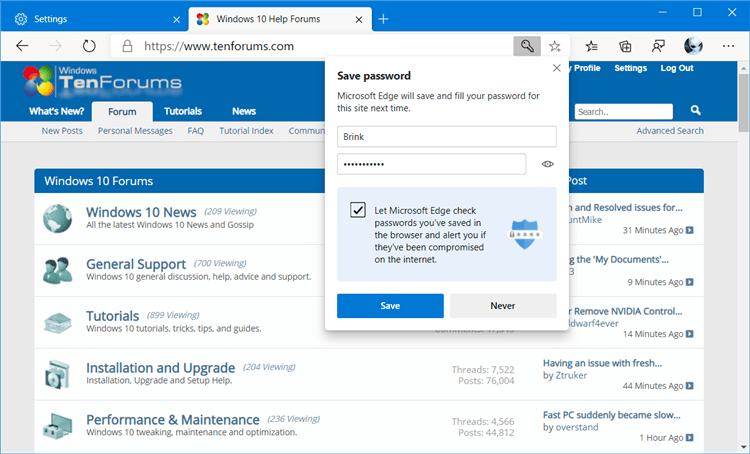Screen dimensions: 750x454
Task: Uncheck the compromised passwords check checkbox
Action: [358, 210]
